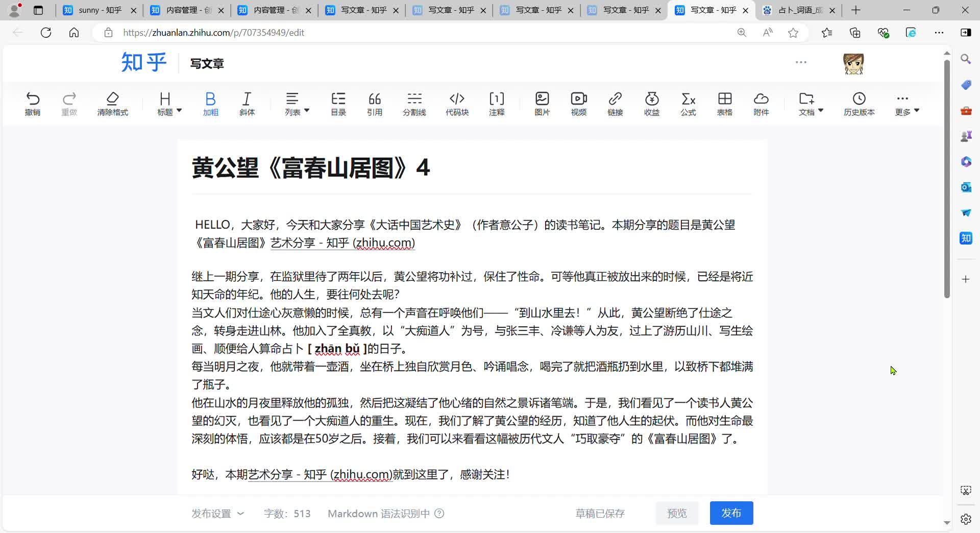Screen dimensions: 980x533
Task: Insert a 表格 table
Action: point(725,104)
